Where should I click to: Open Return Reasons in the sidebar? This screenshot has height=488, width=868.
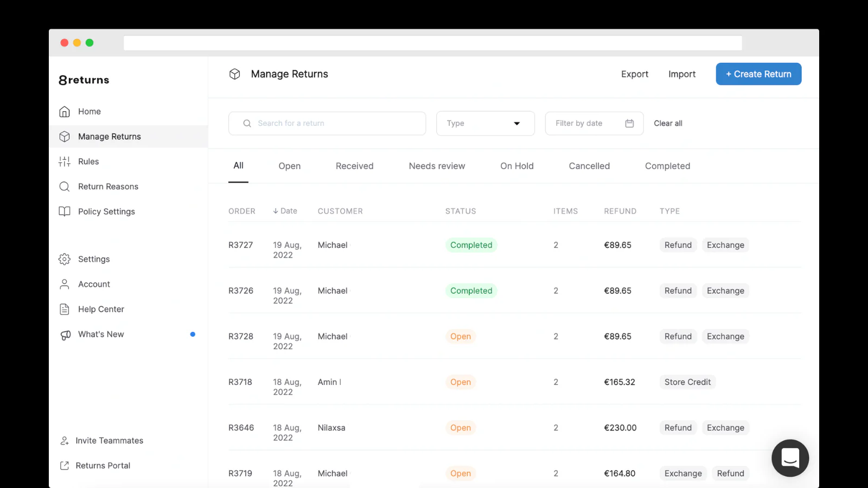click(129, 187)
